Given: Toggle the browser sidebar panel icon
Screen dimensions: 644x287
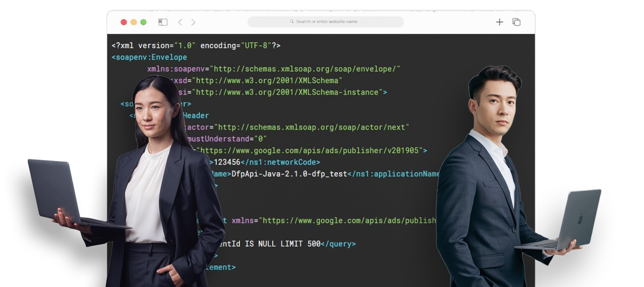Looking at the screenshot, I should [163, 22].
